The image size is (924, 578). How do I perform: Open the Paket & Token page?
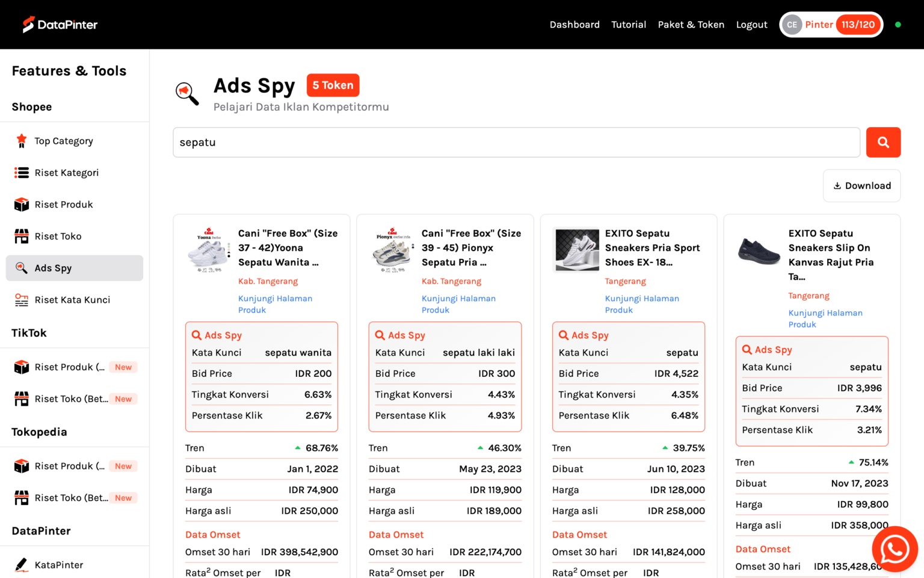click(691, 25)
